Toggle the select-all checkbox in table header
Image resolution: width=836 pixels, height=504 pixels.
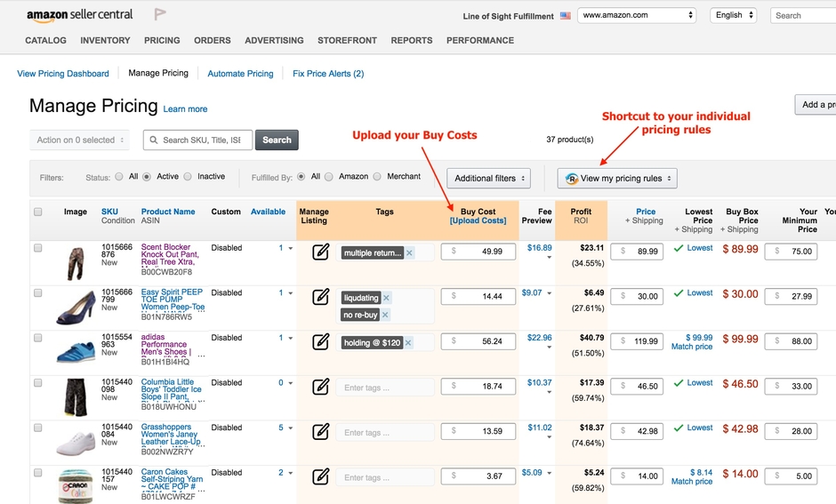coord(38,212)
